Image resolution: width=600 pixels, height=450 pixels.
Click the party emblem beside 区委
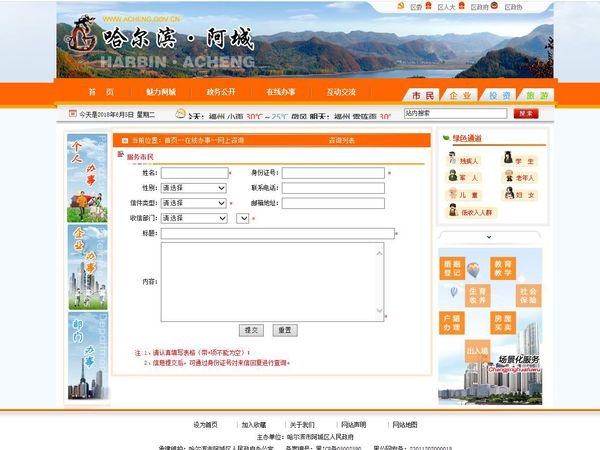[401, 6]
